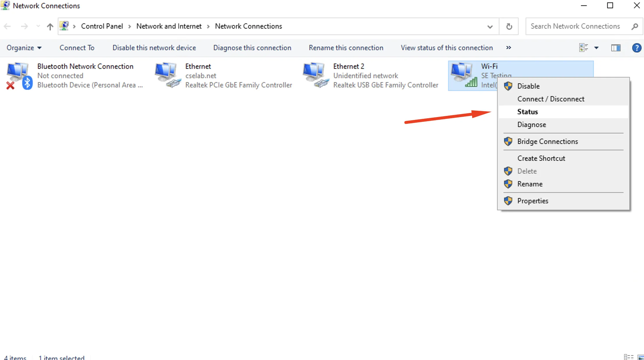Go up one folder level
This screenshot has width=644, height=360.
[50, 27]
